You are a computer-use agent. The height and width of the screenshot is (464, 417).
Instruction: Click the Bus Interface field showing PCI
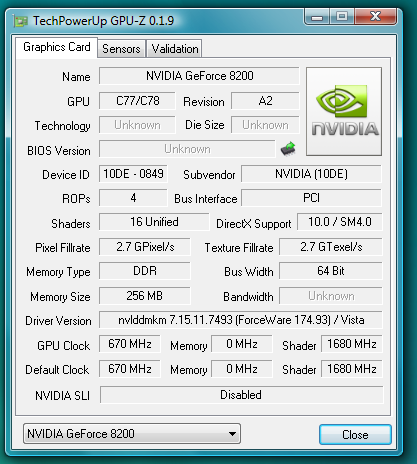(311, 198)
